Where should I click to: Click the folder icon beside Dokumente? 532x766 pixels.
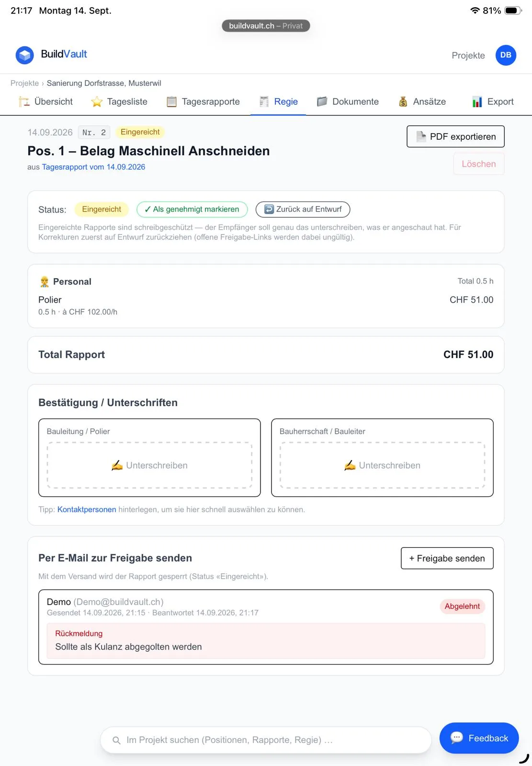[x=322, y=101]
